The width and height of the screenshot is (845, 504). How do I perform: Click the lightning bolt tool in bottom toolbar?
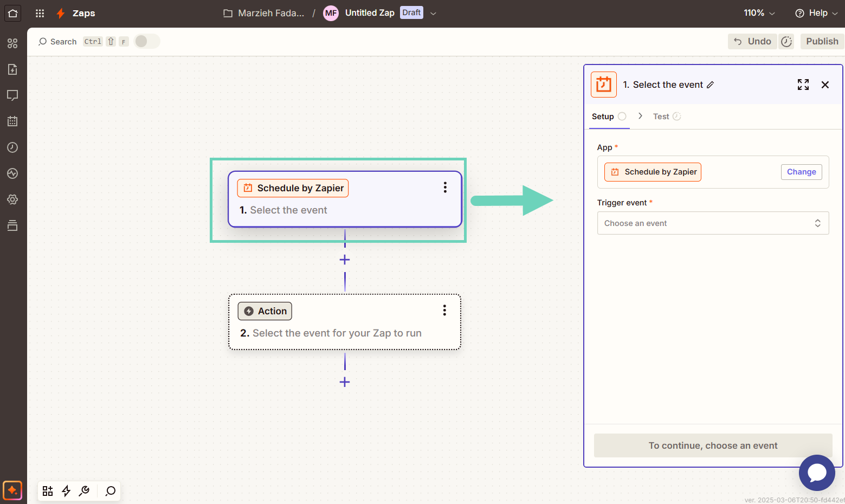click(66, 491)
